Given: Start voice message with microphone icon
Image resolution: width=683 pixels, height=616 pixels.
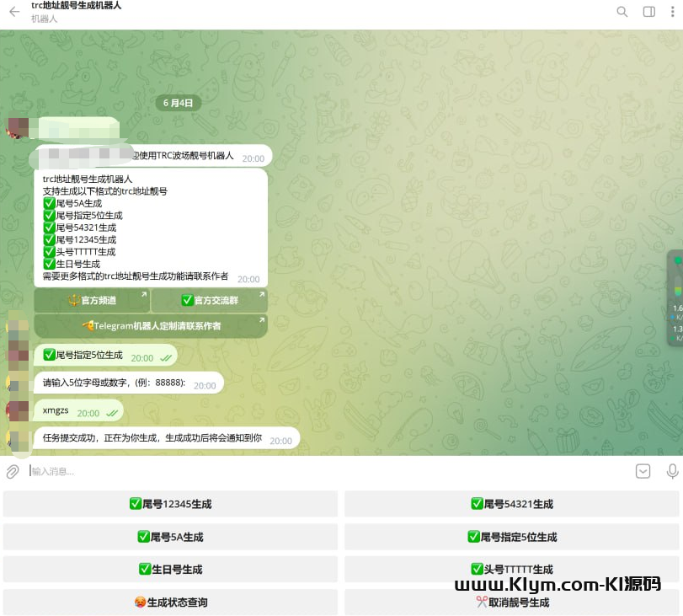Looking at the screenshot, I should tap(672, 471).
